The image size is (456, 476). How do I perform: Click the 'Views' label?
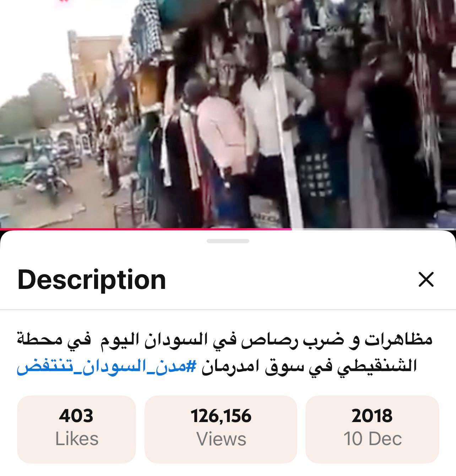[x=221, y=439]
